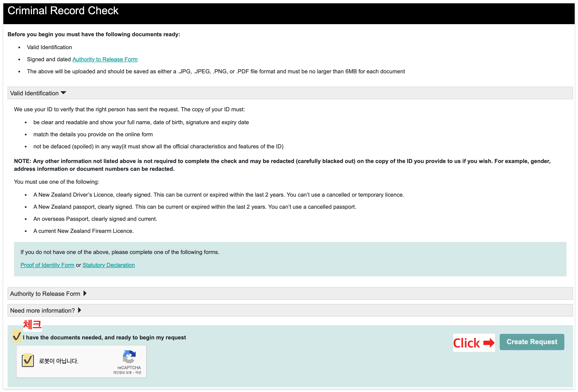578x392 pixels.
Task: Click the Criminal Record Check page title
Action: 63,11
